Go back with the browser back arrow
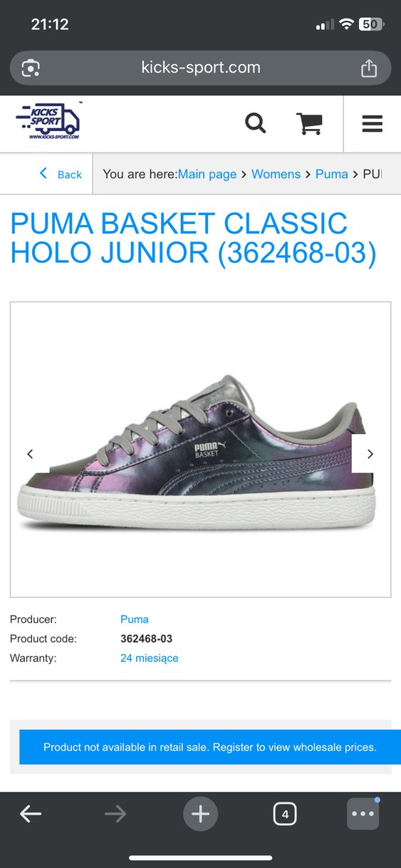Viewport: 401px width, 868px height. (31, 814)
